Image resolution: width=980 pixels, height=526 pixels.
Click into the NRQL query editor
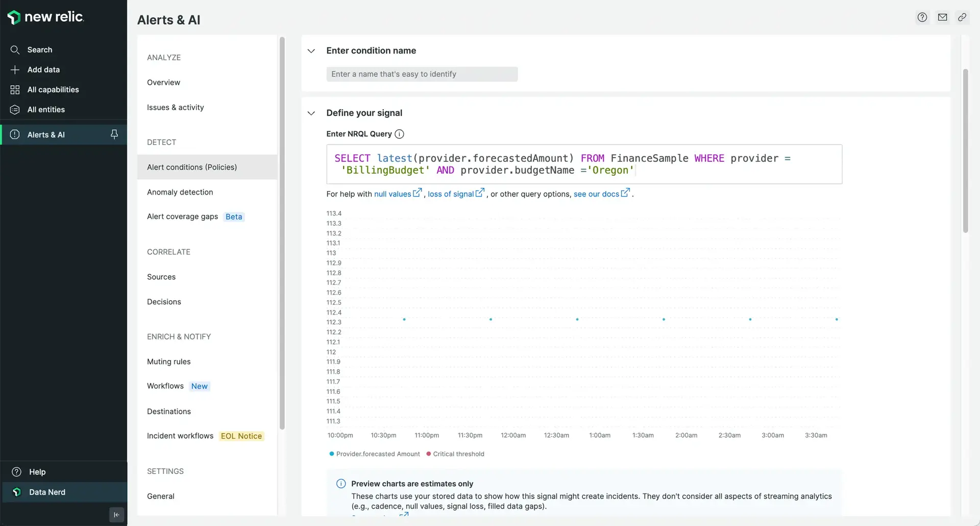pos(584,164)
